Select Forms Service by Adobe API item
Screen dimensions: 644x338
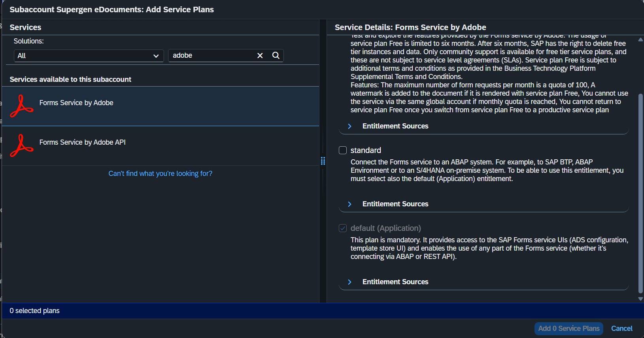click(161, 146)
